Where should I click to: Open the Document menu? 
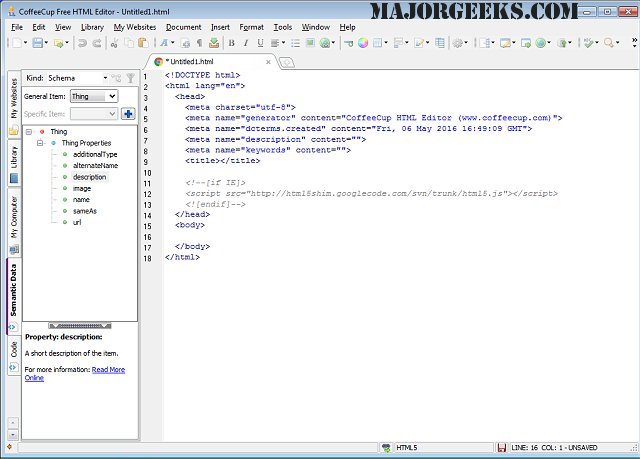click(x=183, y=27)
